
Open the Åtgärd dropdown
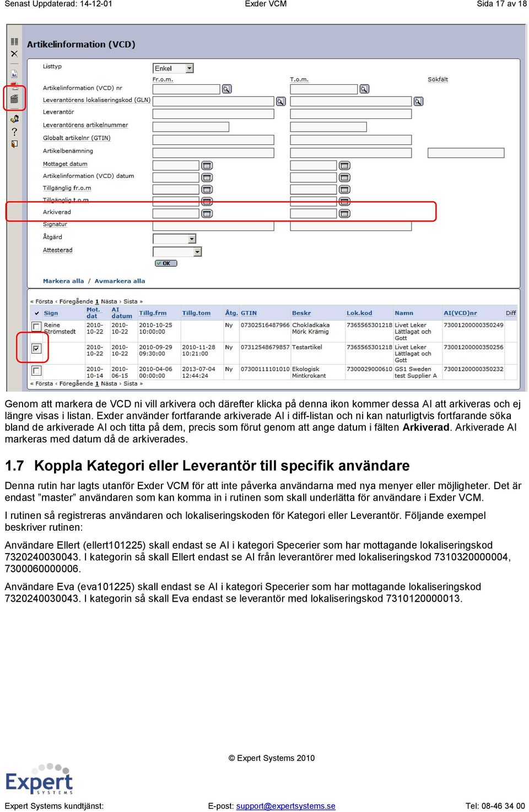[174, 239]
